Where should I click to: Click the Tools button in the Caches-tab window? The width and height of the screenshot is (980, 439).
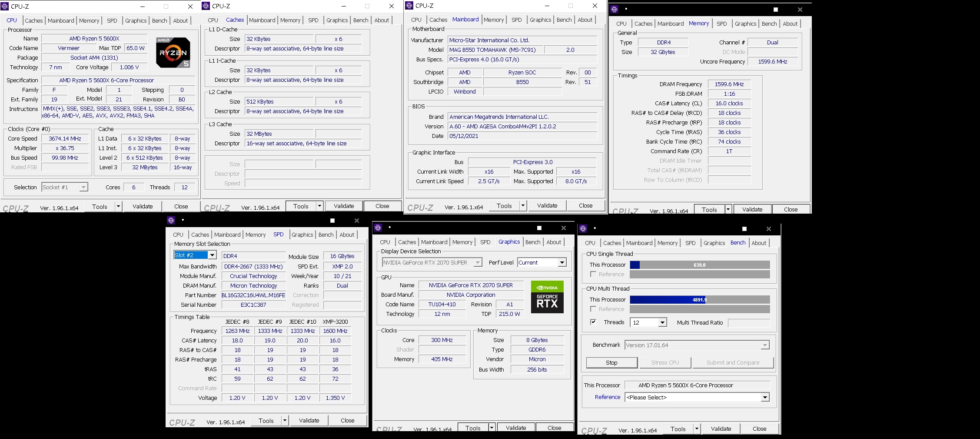(301, 206)
